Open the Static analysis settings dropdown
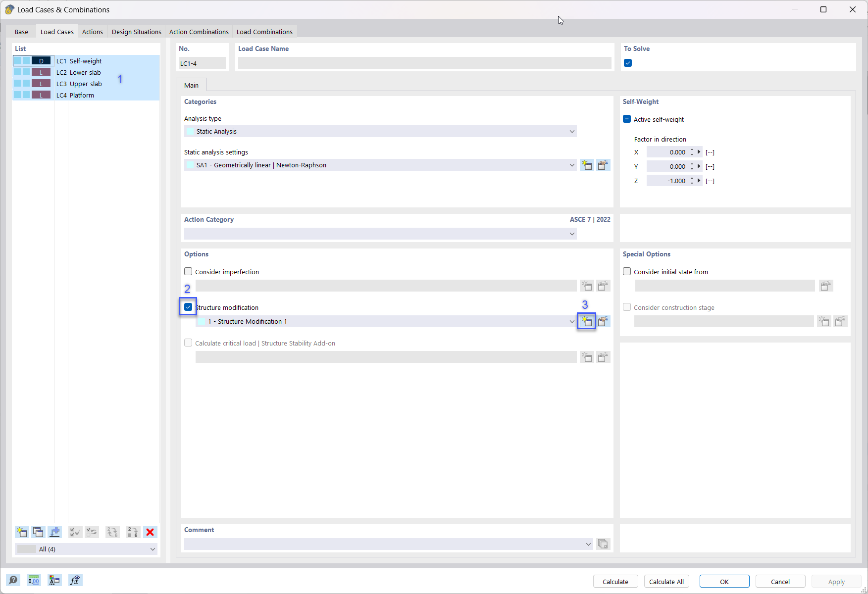Screen dimensions: 868x594 click(572, 165)
